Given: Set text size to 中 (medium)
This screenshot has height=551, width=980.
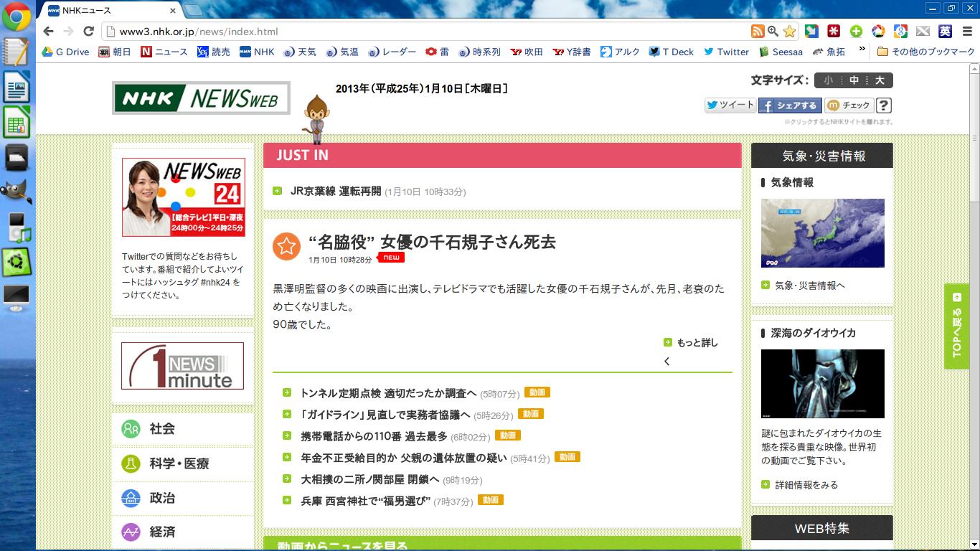Looking at the screenshot, I should click(854, 80).
